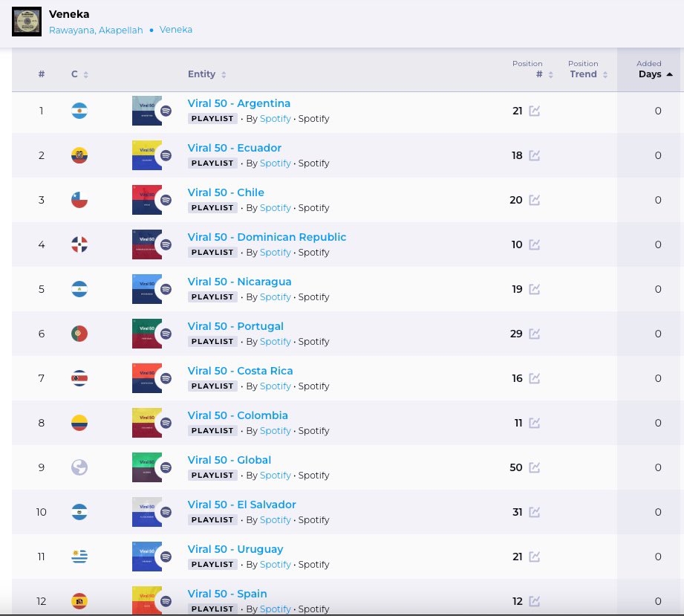Click the Dominican Republic flag icon
684x616 pixels.
79,244
